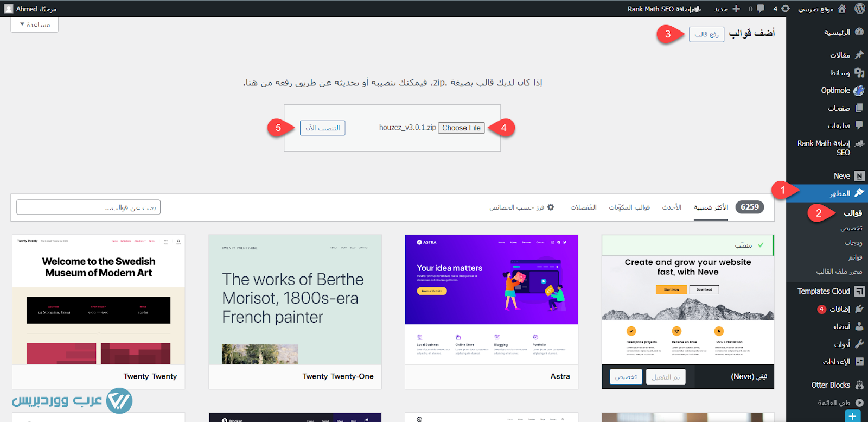Click the gear icon for feature filter
This screenshot has width=868, height=422.
(x=551, y=207)
